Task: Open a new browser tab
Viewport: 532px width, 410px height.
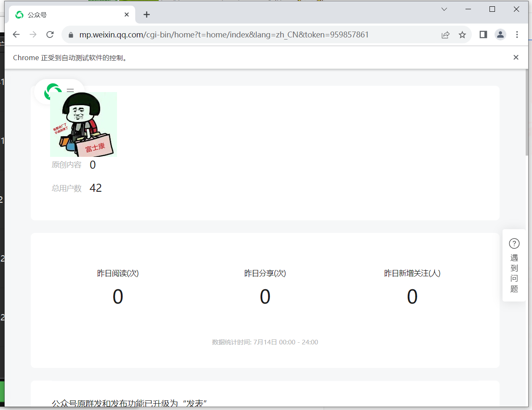Action: pyautogui.click(x=146, y=14)
